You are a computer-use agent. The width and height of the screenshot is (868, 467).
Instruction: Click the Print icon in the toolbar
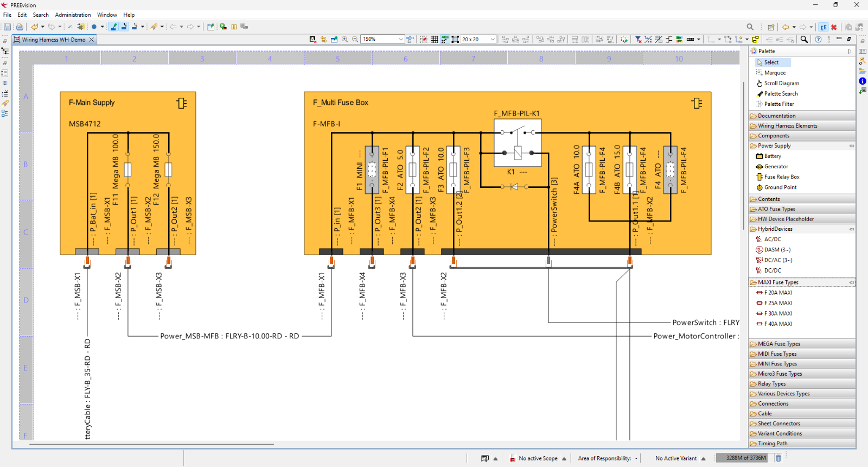pyautogui.click(x=20, y=27)
